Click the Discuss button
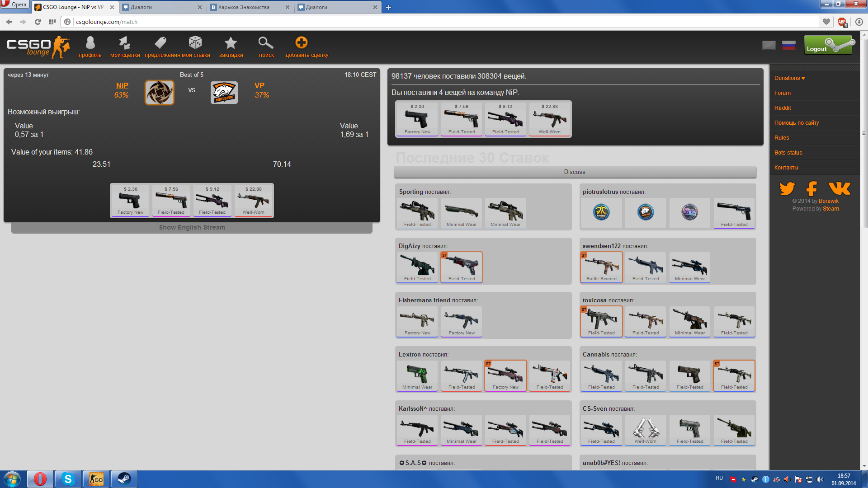Screen dimensions: 868x488 (x=575, y=172)
